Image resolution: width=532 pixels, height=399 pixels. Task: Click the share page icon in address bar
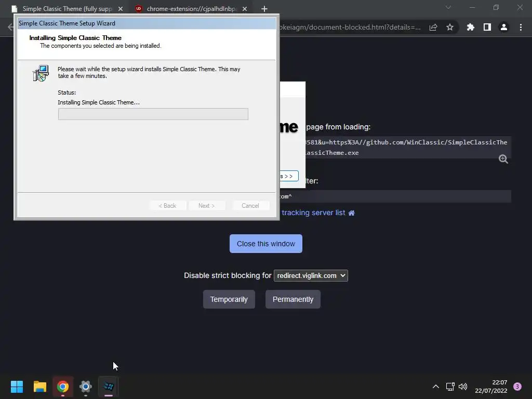tap(433, 27)
